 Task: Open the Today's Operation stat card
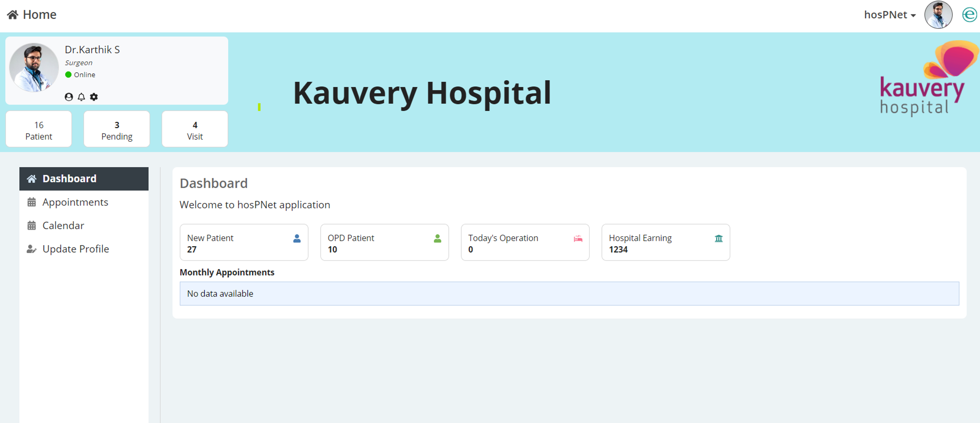pos(525,242)
